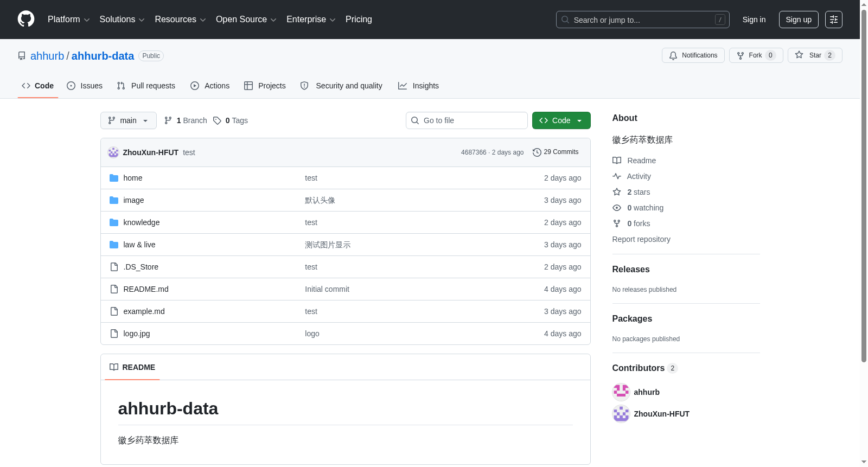Viewport: 868px width, 467px height.
Task: Open the Releases heading link
Action: click(631, 269)
